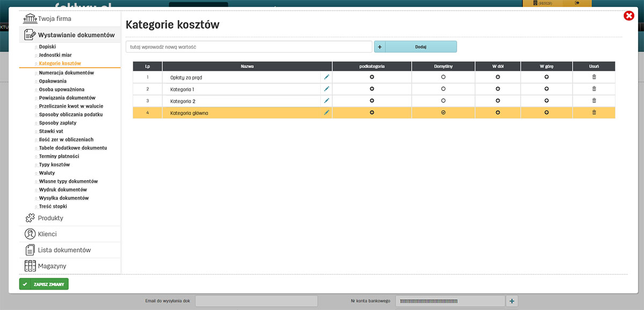
Task: Set "Opłaty za prąd" as the default category
Action: coord(443,77)
